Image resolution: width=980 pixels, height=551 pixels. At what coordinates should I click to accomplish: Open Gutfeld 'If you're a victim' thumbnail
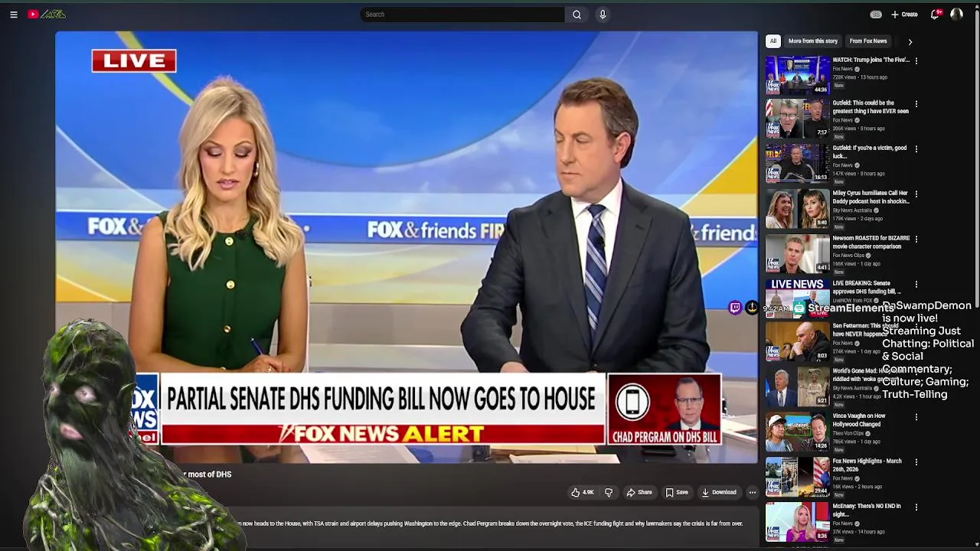[797, 163]
